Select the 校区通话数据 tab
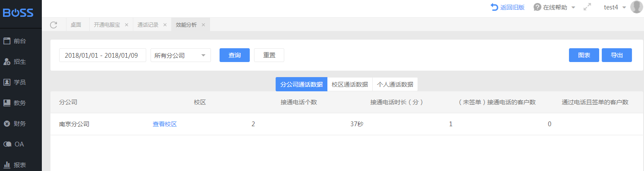Viewport: 644px width, 171px height. (350, 84)
